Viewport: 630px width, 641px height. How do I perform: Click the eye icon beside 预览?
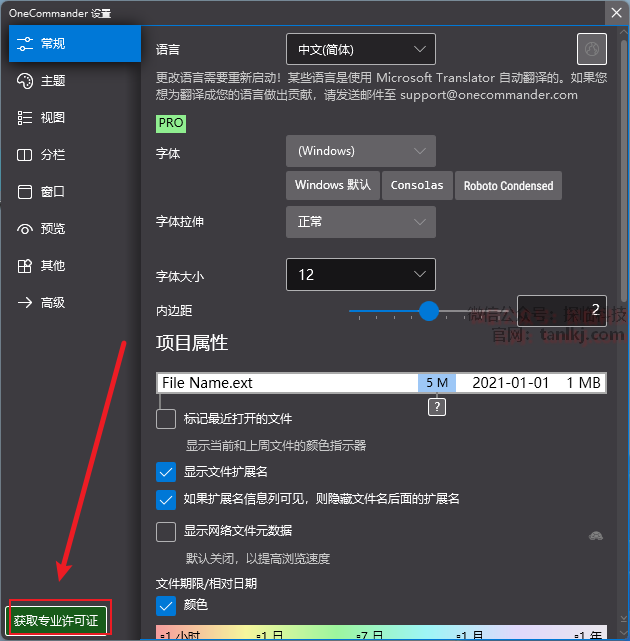(x=25, y=229)
